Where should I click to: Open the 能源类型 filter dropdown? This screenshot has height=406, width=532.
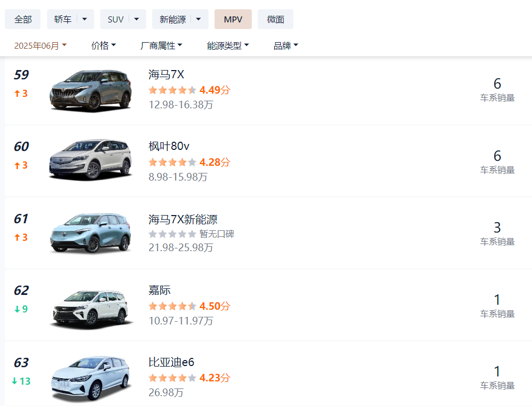228,45
